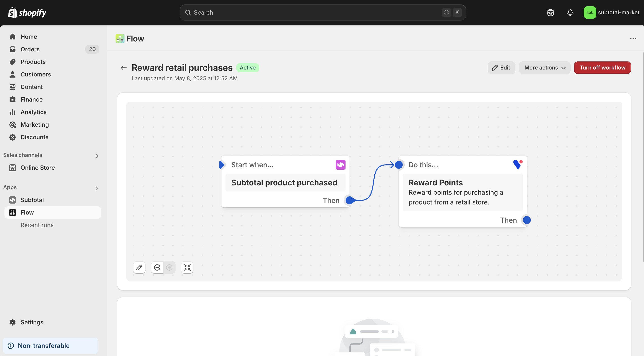Go to Analytics in the sidebar
The height and width of the screenshot is (356, 644).
coord(34,112)
